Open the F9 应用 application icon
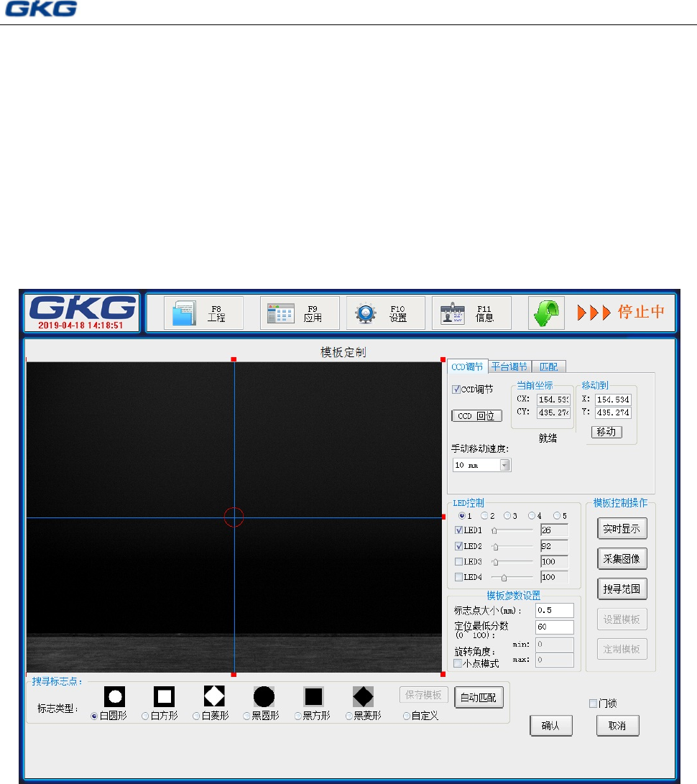This screenshot has width=697, height=784. (280, 313)
